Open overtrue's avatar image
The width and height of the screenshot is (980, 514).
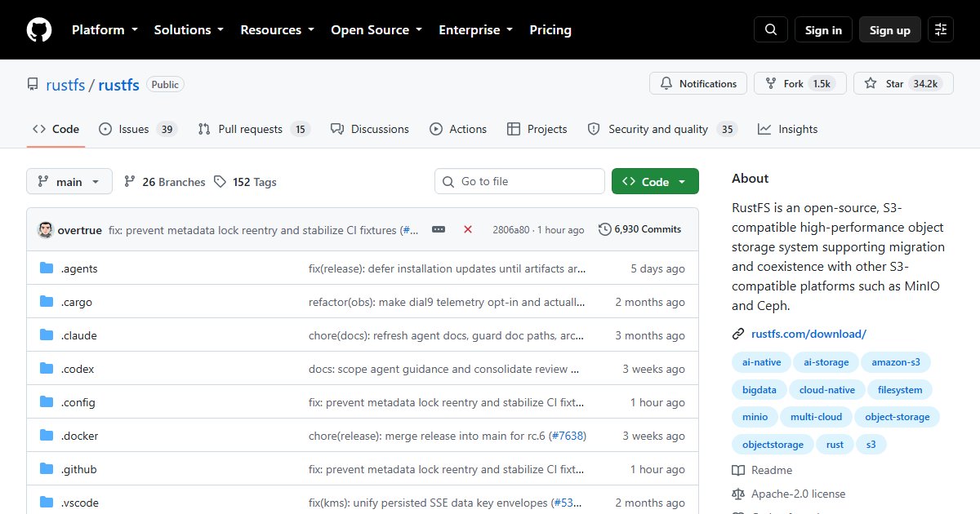(x=46, y=230)
